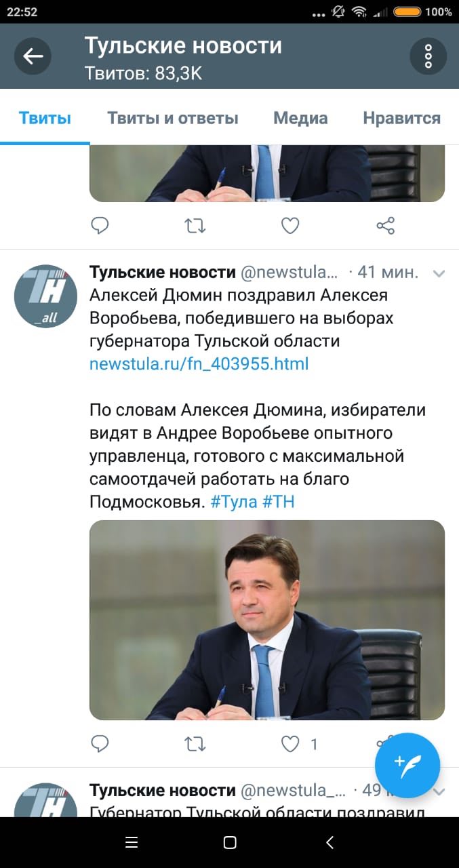Expand options arrow on bottom tweet
Viewport: 459px width, 868px height.
tap(439, 792)
